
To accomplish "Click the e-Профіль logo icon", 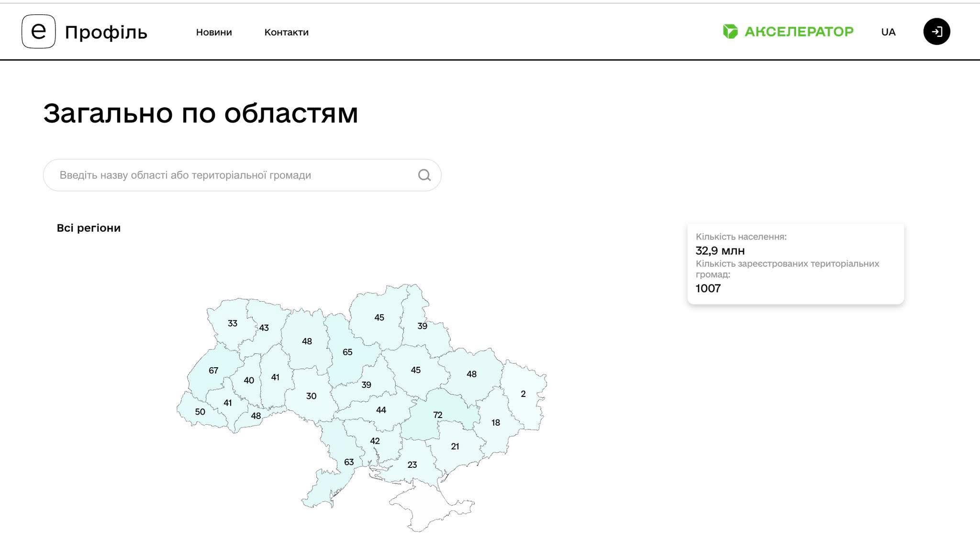I will point(38,32).
